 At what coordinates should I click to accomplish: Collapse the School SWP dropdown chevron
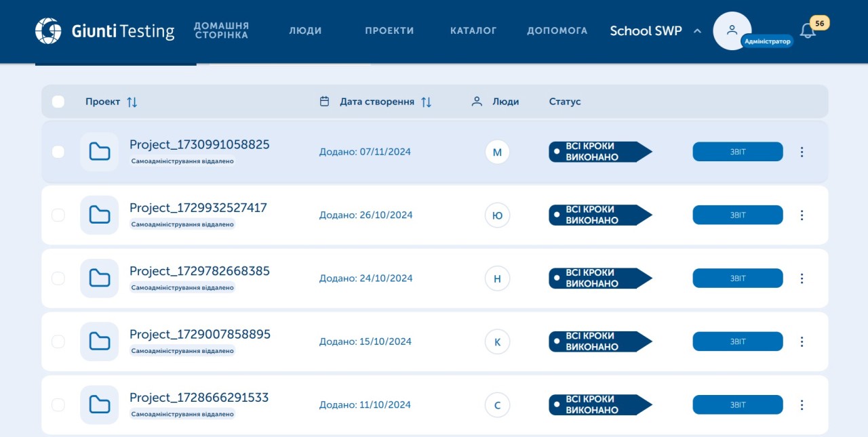pos(697,30)
